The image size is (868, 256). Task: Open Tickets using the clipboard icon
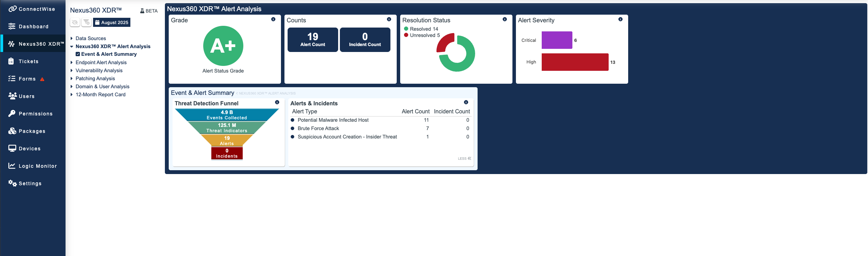pyautogui.click(x=12, y=61)
